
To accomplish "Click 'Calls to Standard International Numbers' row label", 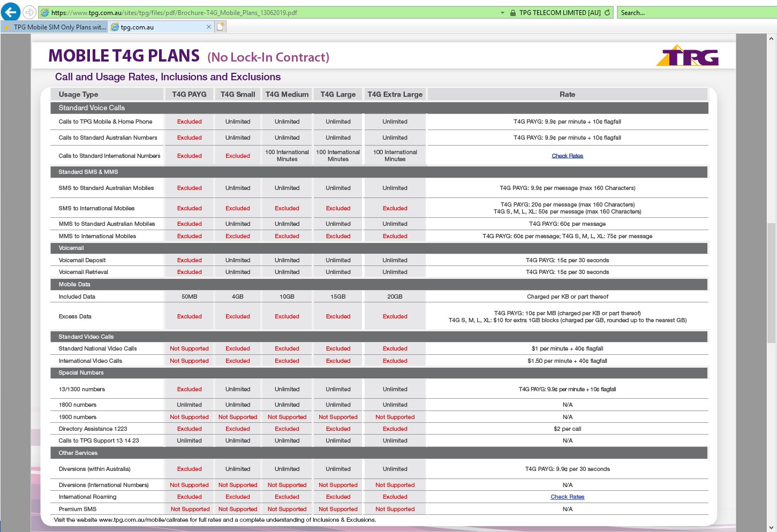I will coord(109,156).
